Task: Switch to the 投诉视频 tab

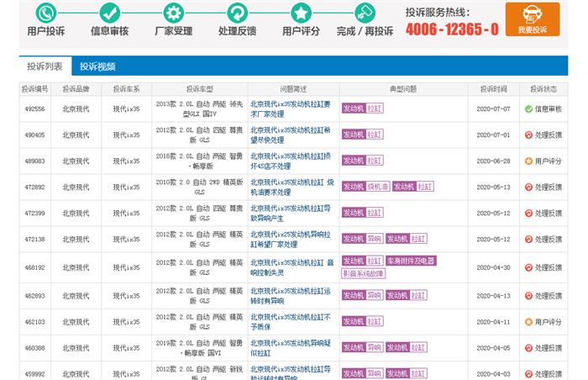Action: [97, 66]
